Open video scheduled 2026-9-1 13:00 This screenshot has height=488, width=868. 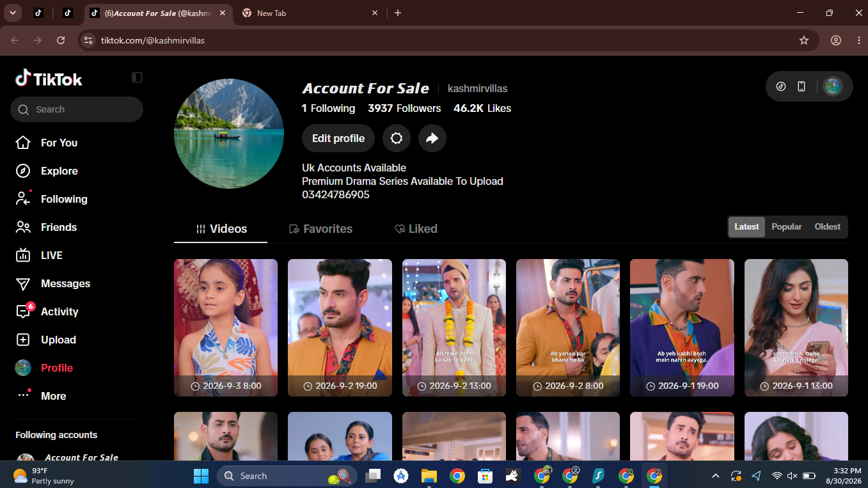tap(796, 327)
